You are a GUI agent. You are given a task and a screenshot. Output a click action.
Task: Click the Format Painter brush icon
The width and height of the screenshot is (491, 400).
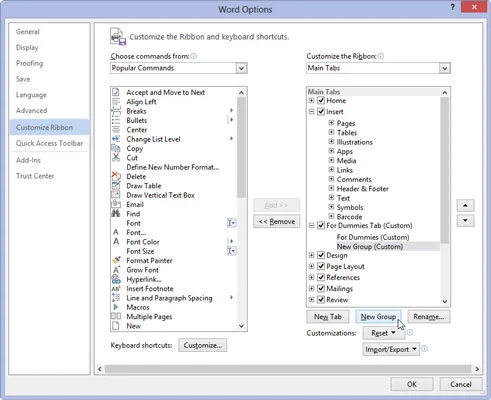(x=116, y=260)
